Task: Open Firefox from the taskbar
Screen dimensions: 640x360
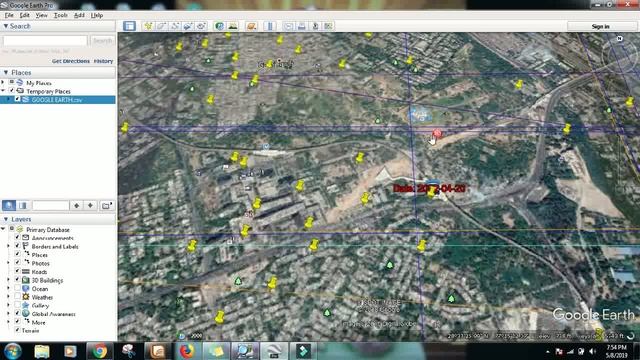Action: (x=187, y=351)
